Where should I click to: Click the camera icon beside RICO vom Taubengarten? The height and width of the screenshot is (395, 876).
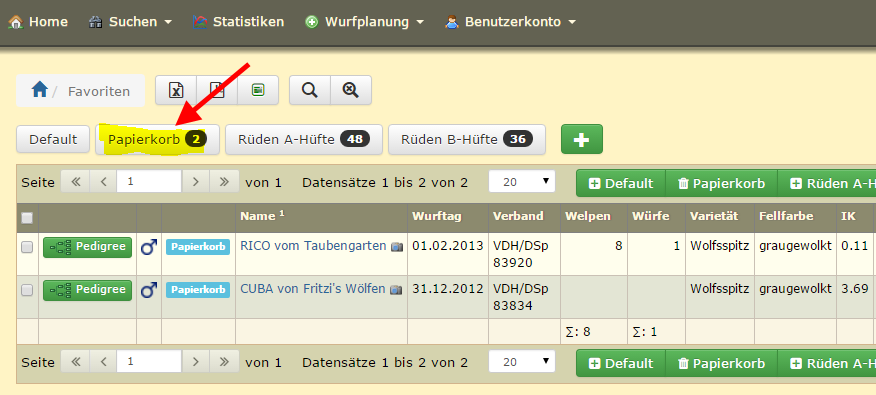[x=396, y=246]
